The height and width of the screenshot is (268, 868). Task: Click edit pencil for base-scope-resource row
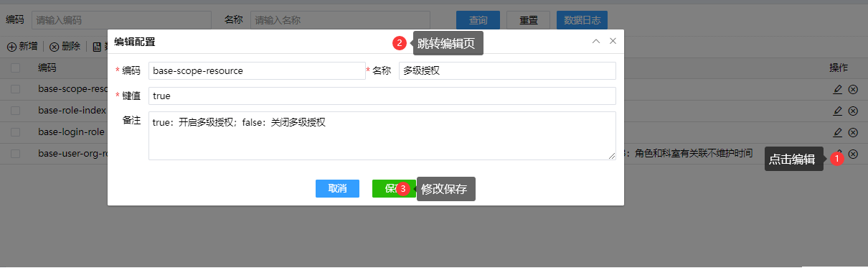click(x=838, y=90)
